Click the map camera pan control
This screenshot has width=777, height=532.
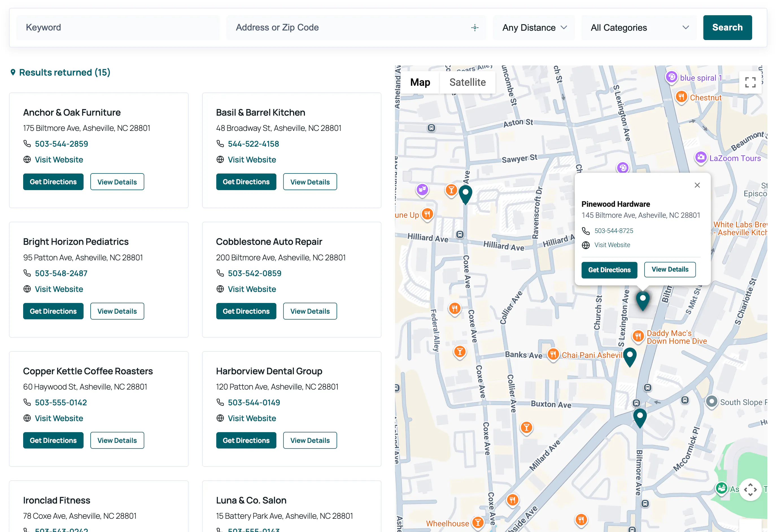[x=750, y=490]
